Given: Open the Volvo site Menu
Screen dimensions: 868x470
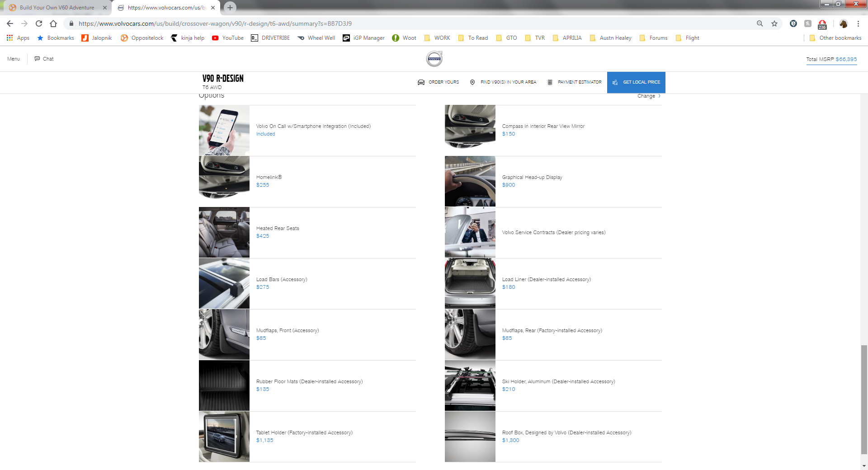Looking at the screenshot, I should [x=14, y=59].
